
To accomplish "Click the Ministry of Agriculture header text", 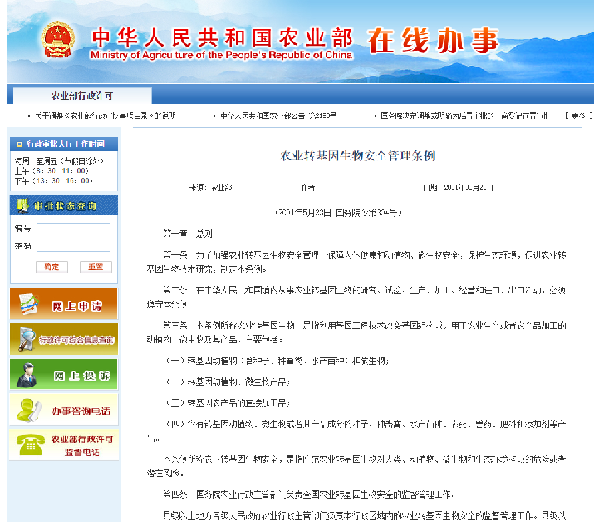I will click(221, 55).
